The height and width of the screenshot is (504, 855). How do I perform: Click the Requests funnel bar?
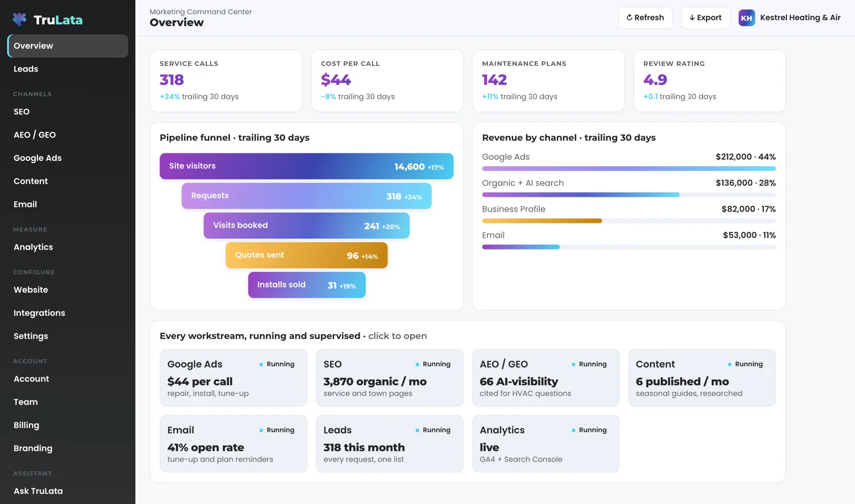307,196
